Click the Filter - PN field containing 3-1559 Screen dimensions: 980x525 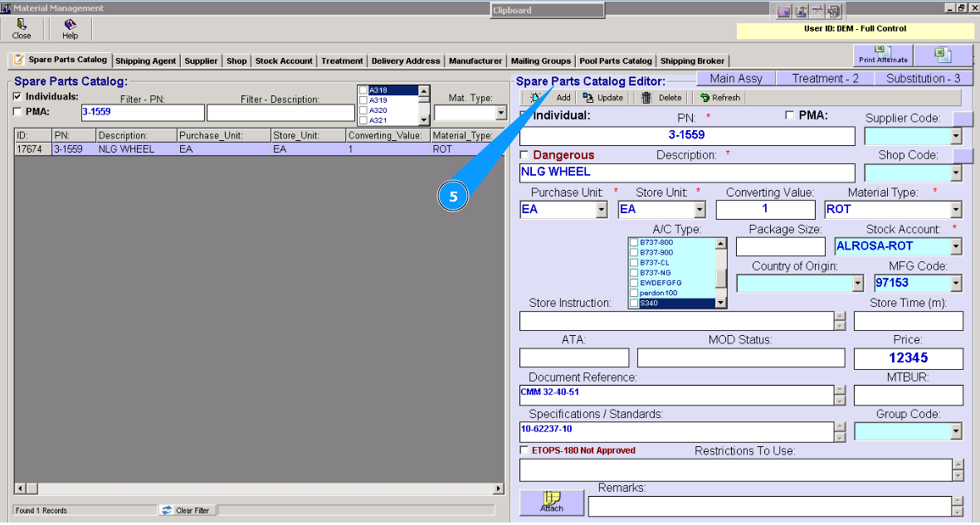click(143, 113)
